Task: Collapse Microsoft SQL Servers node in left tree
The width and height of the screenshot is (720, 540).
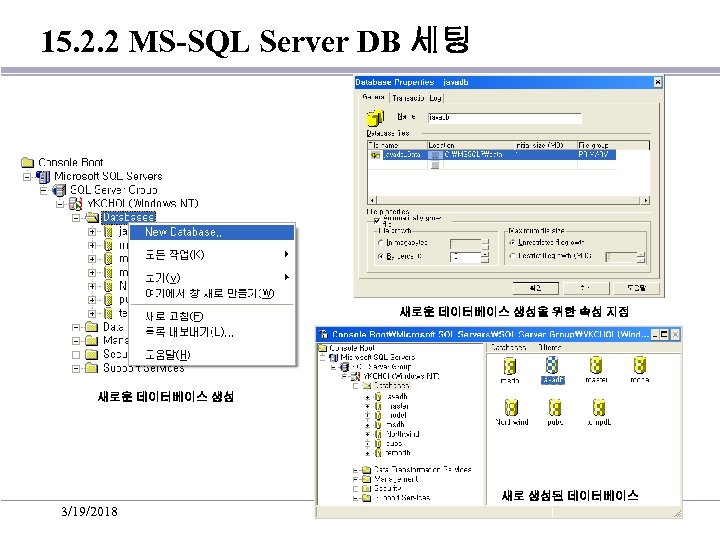Action: (27, 176)
